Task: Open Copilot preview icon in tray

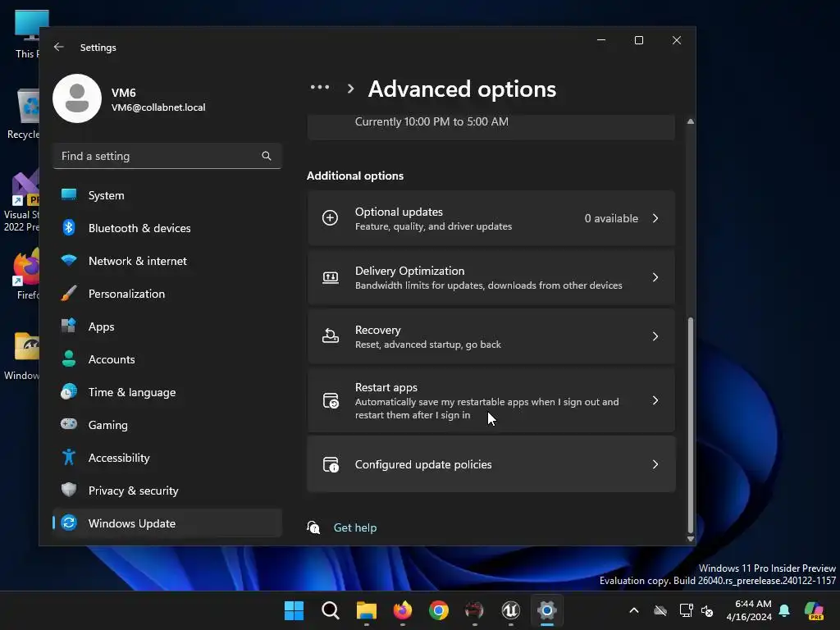Action: [x=814, y=610]
